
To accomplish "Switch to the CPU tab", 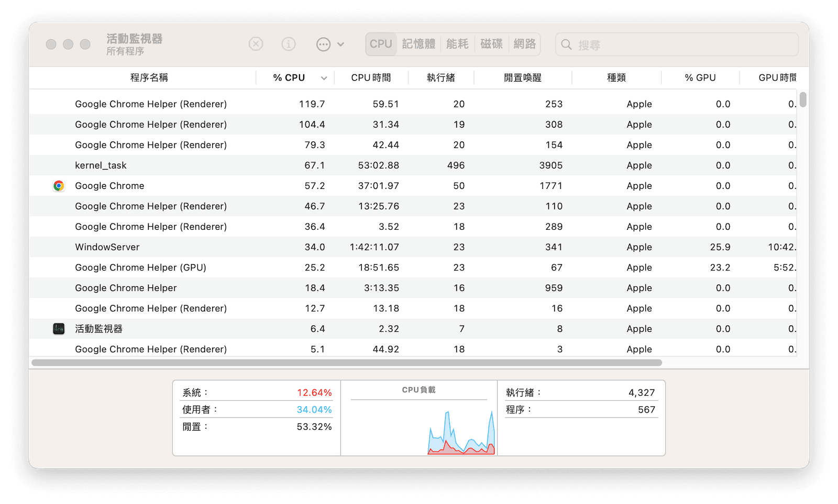I will point(381,44).
